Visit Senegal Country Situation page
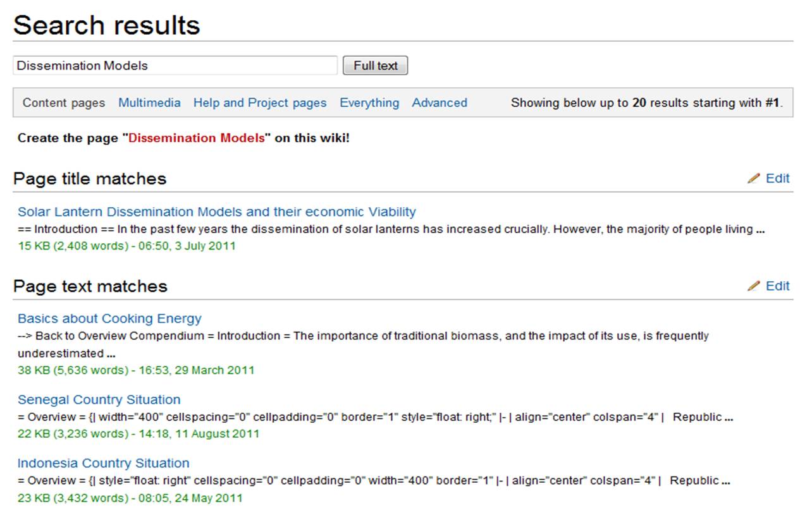 tap(99, 400)
